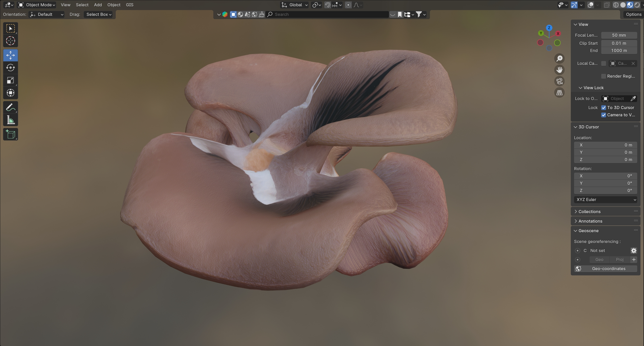Screen dimensions: 644x346
Task: Click the Options button
Action: click(x=633, y=14)
